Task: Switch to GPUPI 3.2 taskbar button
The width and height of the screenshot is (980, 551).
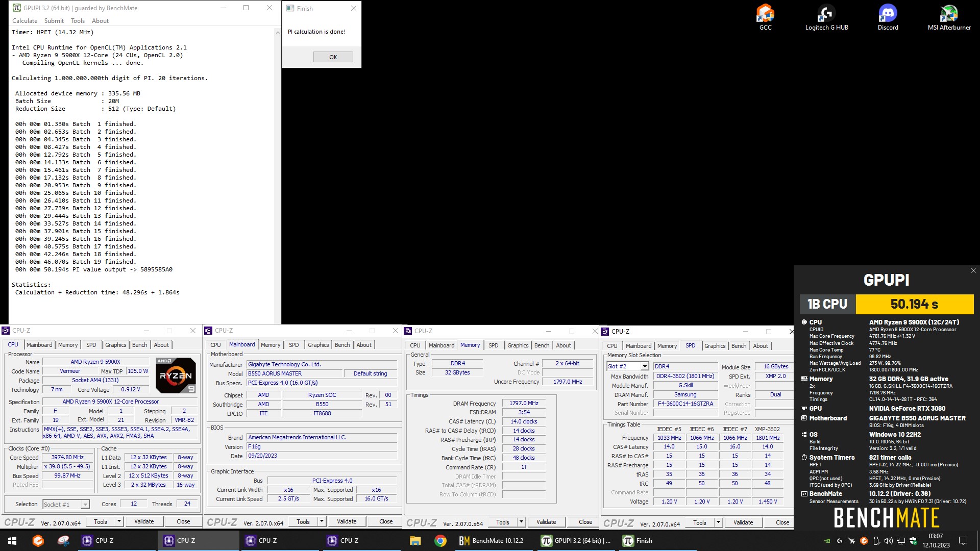Action: point(576,541)
